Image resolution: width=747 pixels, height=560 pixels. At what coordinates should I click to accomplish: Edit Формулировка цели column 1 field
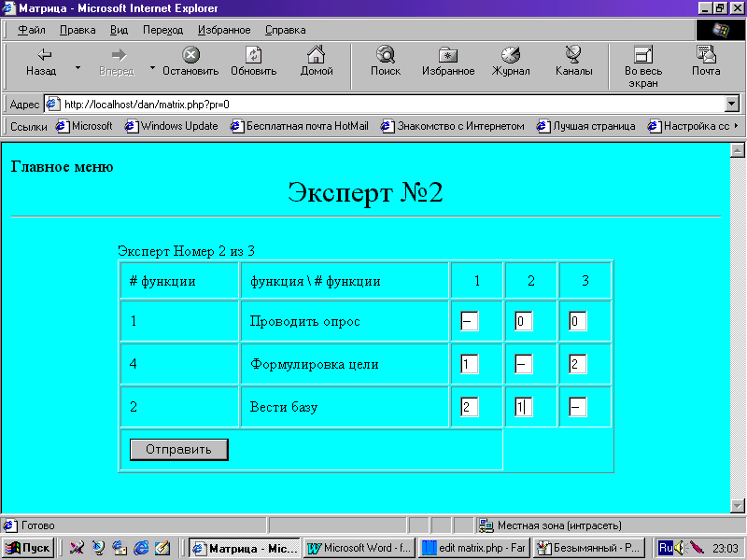(470, 364)
